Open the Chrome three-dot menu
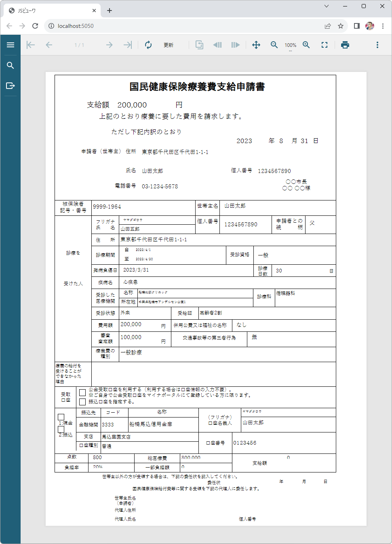The height and width of the screenshot is (544, 392). pyautogui.click(x=383, y=26)
